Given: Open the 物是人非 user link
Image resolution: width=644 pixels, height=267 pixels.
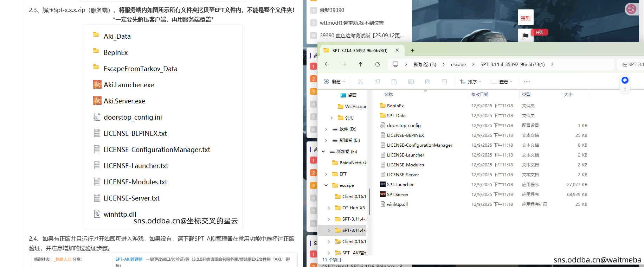Looking at the screenshot, I should pyautogui.click(x=63, y=259).
